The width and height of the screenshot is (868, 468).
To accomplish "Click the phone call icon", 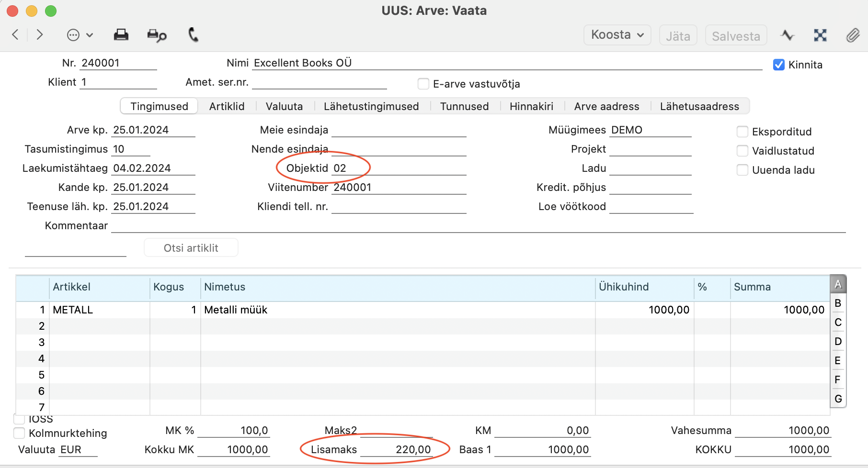I will click(x=193, y=34).
